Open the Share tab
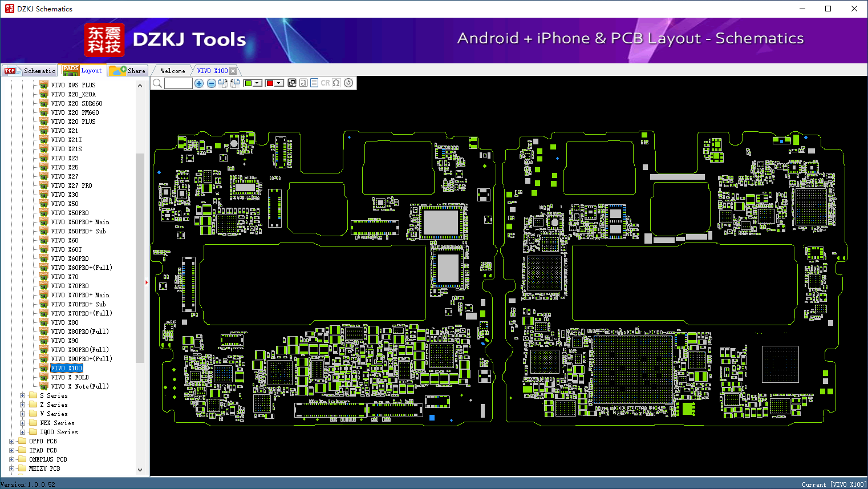868x489 pixels. pyautogui.click(x=128, y=71)
